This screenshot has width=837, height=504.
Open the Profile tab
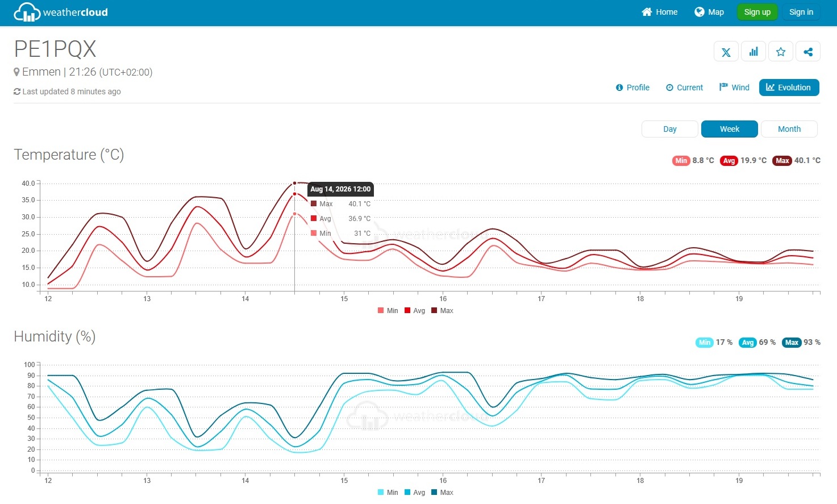[632, 88]
